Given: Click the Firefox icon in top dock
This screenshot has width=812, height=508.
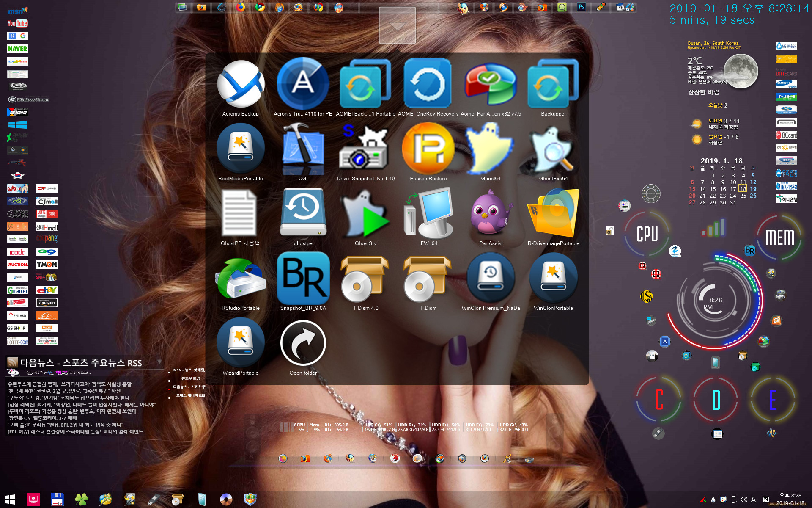Looking at the screenshot, I should pos(241,7).
